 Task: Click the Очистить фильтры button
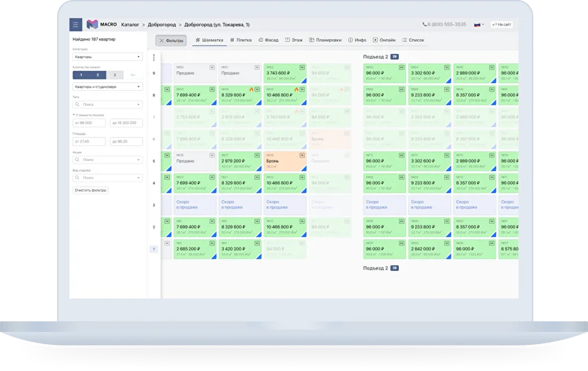click(91, 190)
